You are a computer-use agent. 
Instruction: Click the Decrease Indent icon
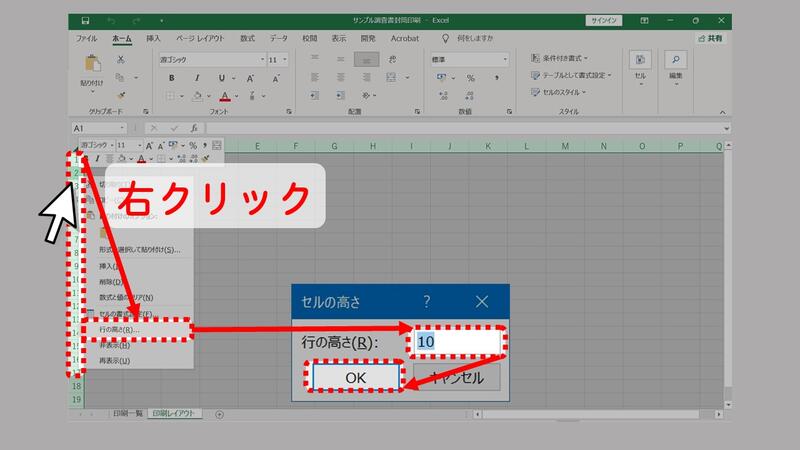tap(315, 95)
